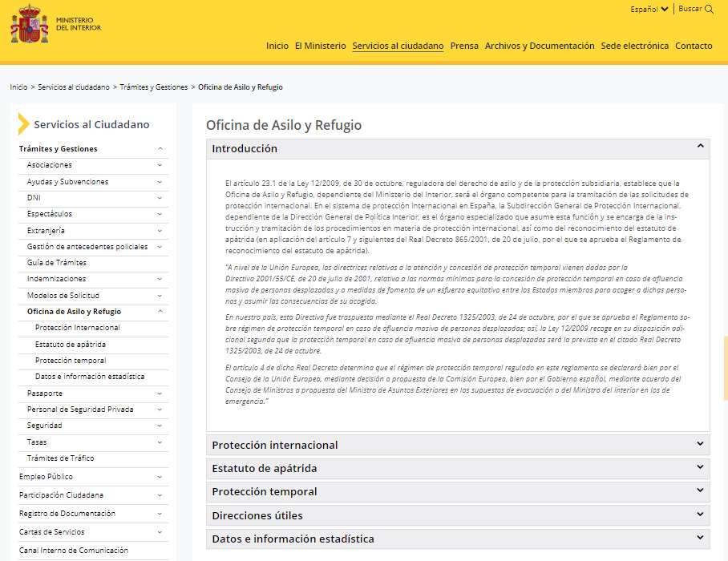This screenshot has width=728, height=561.
Task: Go to the Prensa menu item
Action: tap(464, 46)
